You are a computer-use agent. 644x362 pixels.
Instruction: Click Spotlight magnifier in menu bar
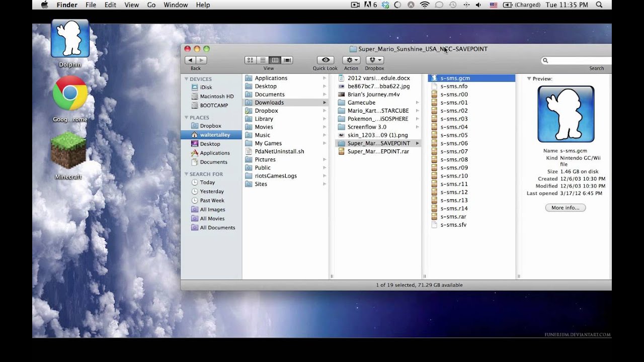pos(599,5)
